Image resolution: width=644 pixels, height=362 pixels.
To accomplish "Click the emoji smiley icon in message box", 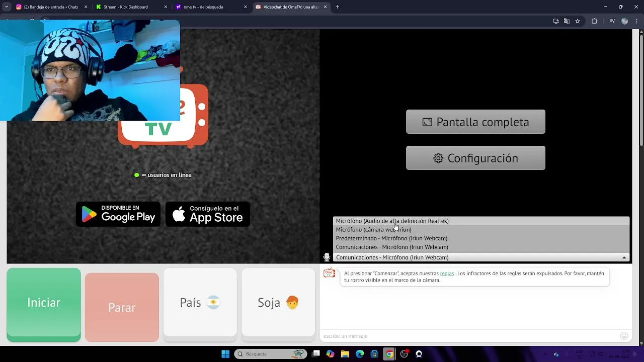I will coord(624,336).
